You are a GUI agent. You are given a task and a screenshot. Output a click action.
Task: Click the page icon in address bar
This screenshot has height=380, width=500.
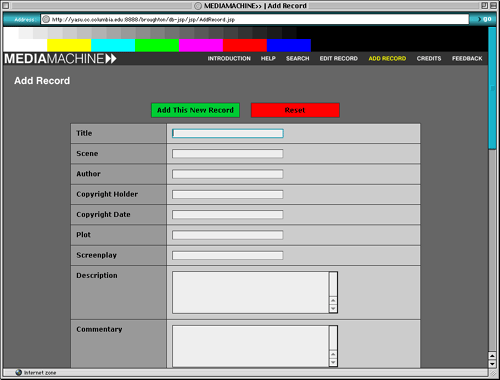click(x=46, y=19)
